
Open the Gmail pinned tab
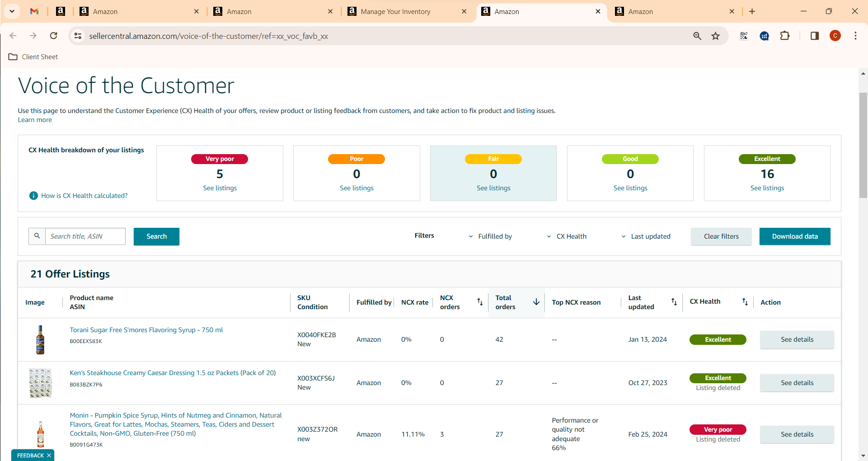point(34,11)
